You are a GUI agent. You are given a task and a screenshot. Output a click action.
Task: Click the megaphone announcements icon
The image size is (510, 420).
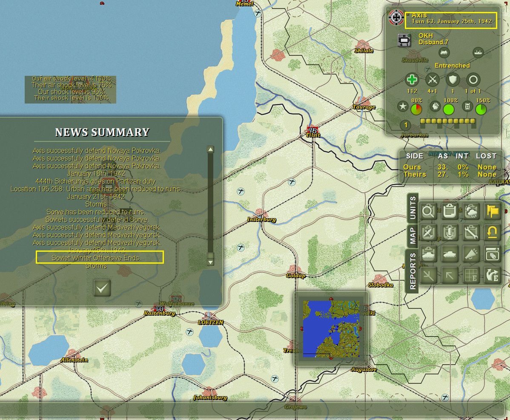coord(471,254)
